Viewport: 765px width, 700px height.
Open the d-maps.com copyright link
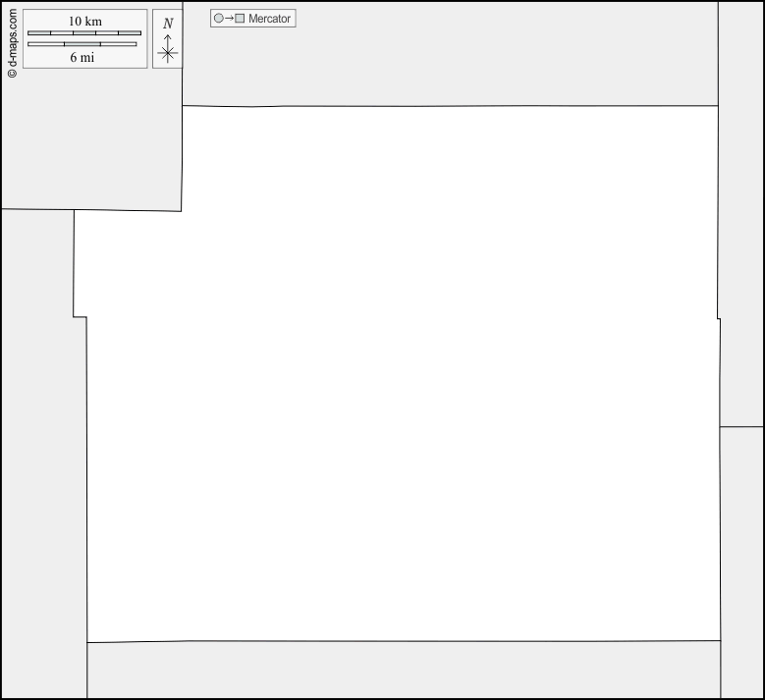pyautogui.click(x=12, y=43)
